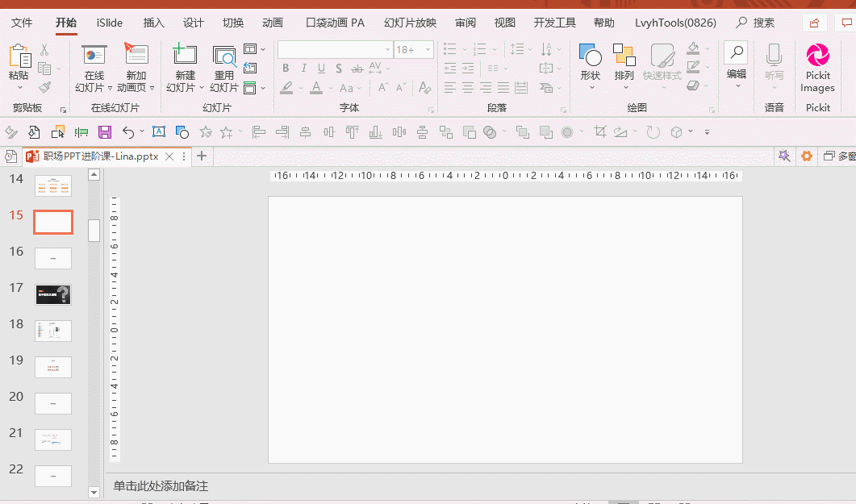Screen dimensions: 856x504
Task: Switch to the LvyhTools(0826) tab
Action: click(x=675, y=23)
